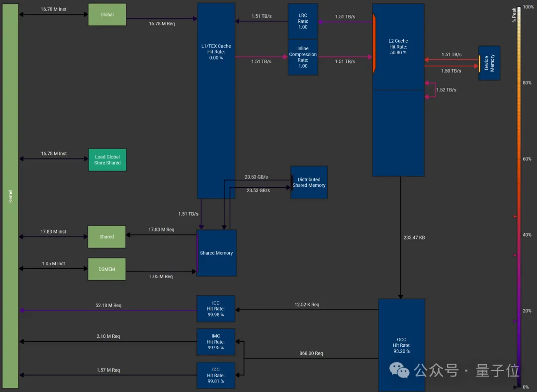Click the L1/TEX Cache block
Image resolution: width=537 pixels, height=392 pixels.
[216, 100]
